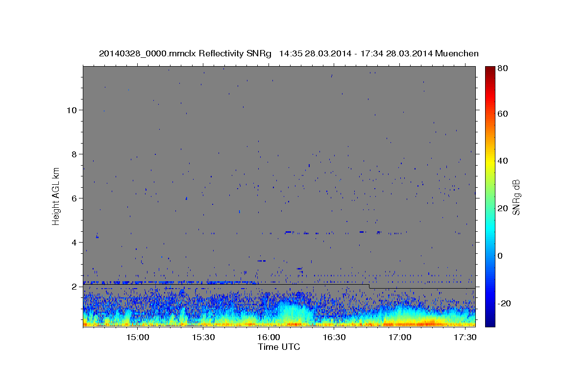Click the colorbar value 60
The image size is (588, 392).
click(x=502, y=114)
